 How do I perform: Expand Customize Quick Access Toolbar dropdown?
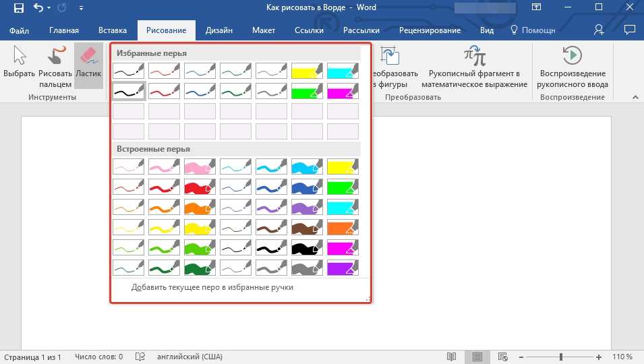[x=82, y=9]
